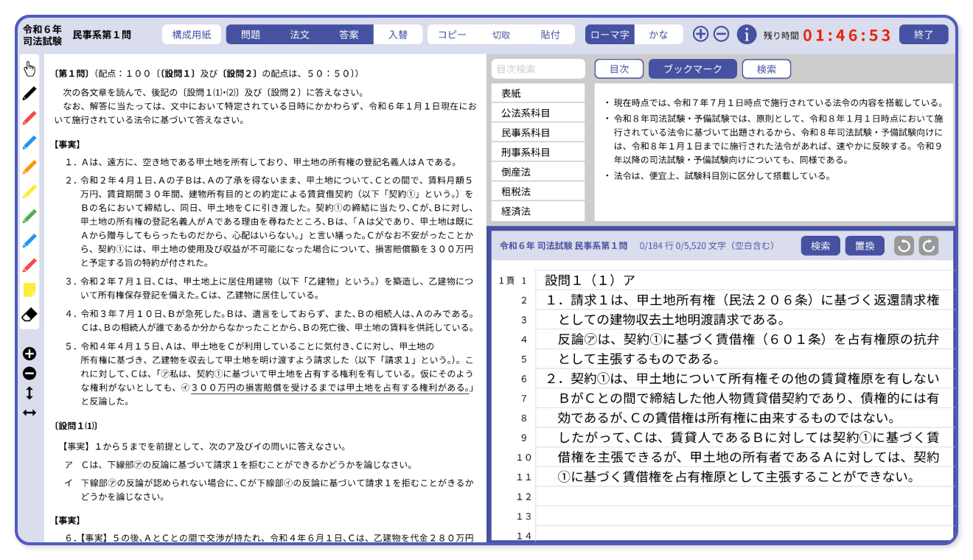Viewport: 973px width, 560px height.
Task: Click the 置換 replace button
Action: [865, 246]
